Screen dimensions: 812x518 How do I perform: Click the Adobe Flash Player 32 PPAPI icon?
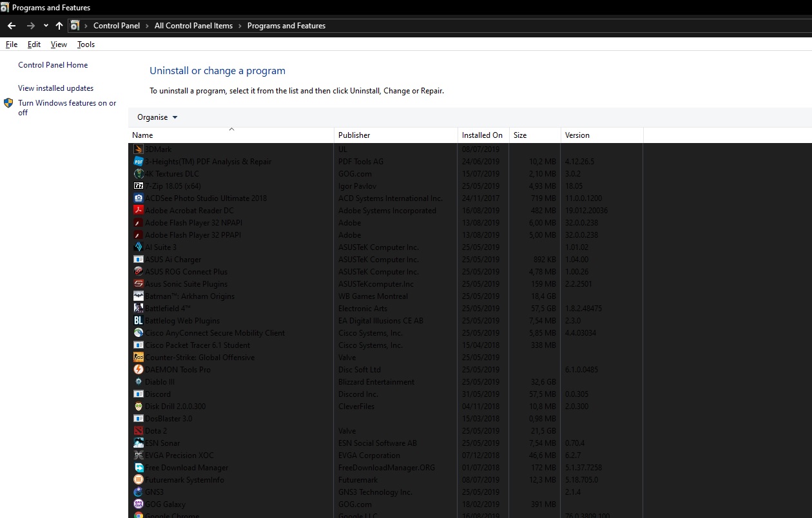click(139, 235)
